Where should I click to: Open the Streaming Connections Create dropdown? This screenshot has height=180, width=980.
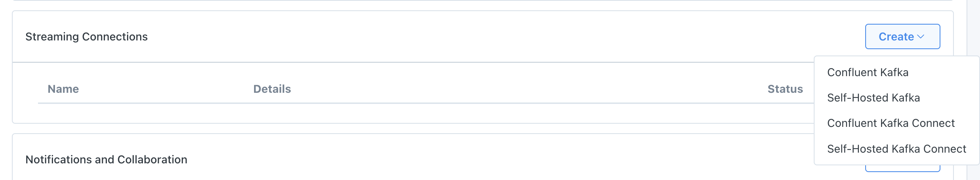(x=902, y=36)
